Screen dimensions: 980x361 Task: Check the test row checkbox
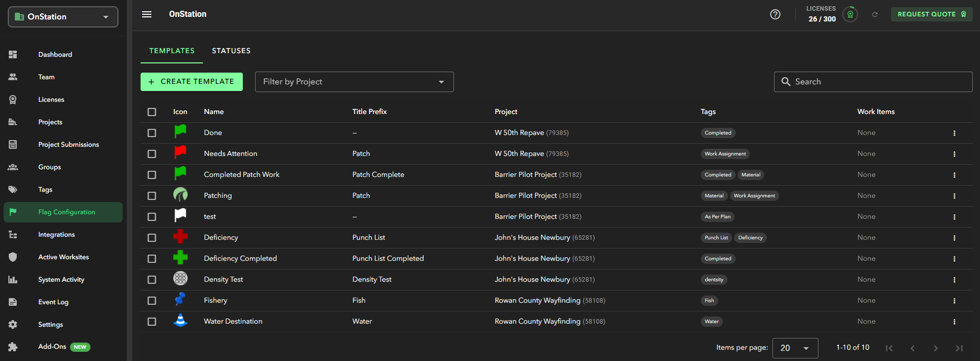pos(152,217)
